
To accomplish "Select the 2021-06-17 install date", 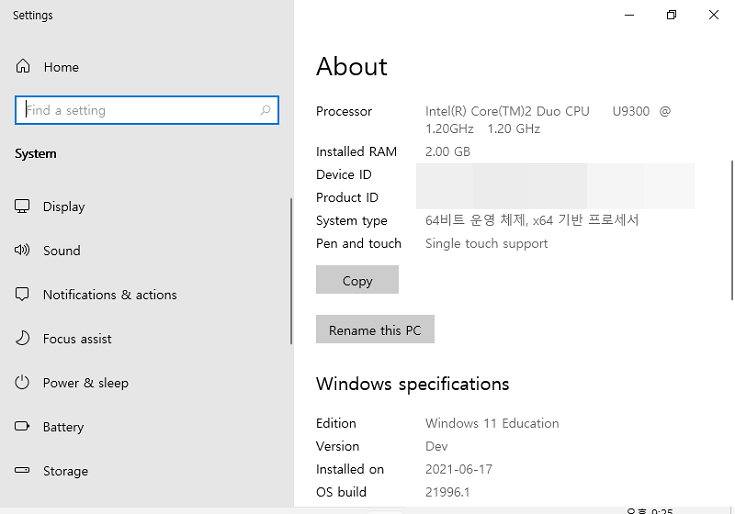I will [458, 469].
